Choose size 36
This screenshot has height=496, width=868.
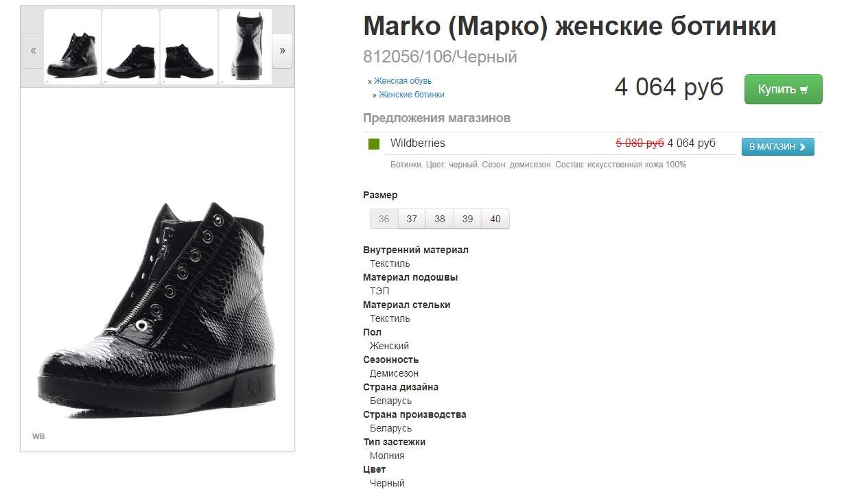384,219
